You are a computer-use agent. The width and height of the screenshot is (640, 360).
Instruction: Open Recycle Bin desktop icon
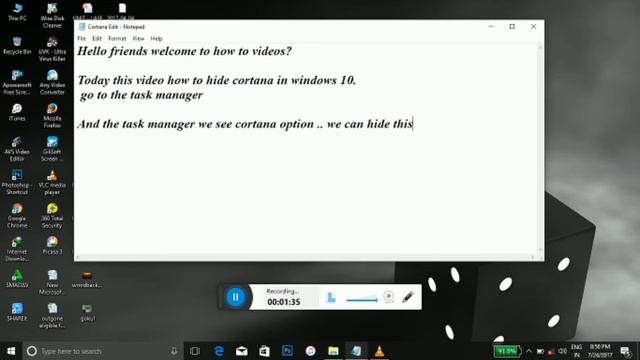(17, 46)
